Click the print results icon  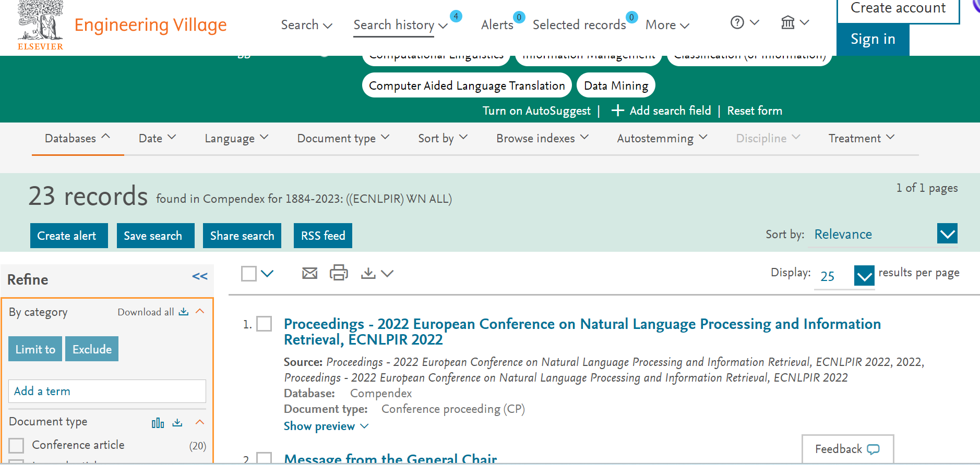(339, 273)
